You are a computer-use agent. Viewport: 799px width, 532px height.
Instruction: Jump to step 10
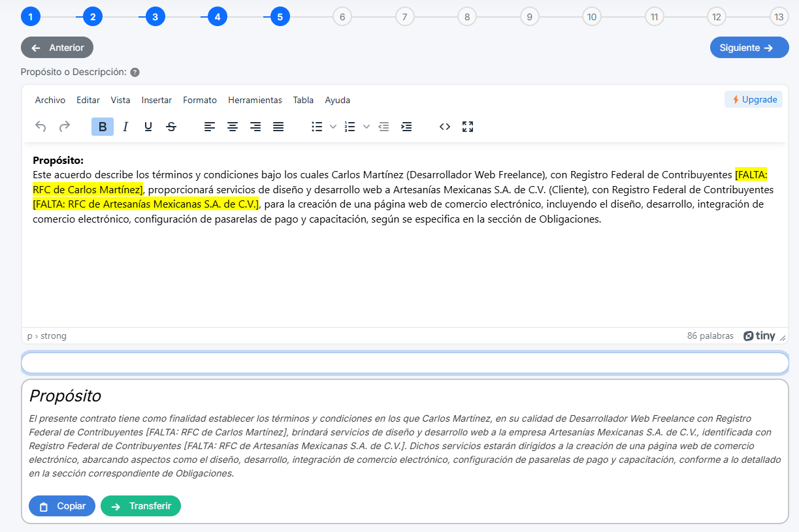[x=592, y=16]
